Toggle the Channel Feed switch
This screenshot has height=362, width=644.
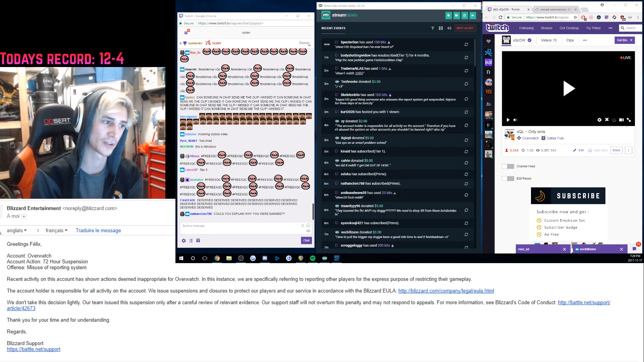point(508,167)
